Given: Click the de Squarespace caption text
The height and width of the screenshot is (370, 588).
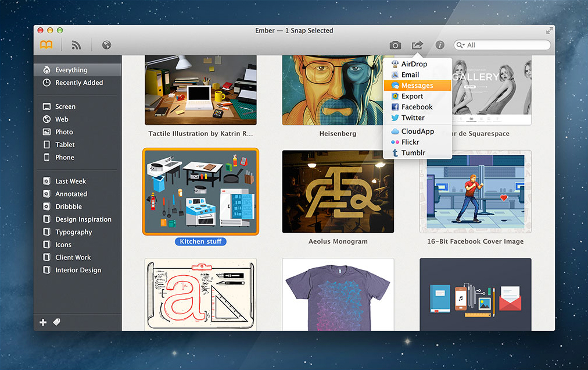Looking at the screenshot, I should click(481, 134).
